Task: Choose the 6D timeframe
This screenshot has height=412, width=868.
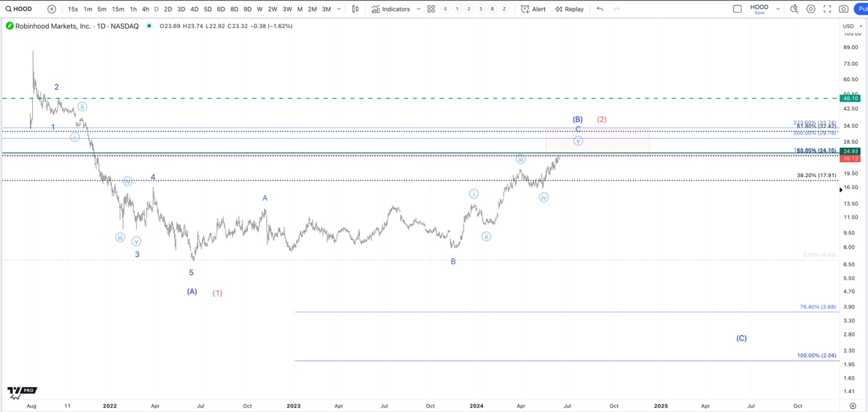Action: [221, 9]
